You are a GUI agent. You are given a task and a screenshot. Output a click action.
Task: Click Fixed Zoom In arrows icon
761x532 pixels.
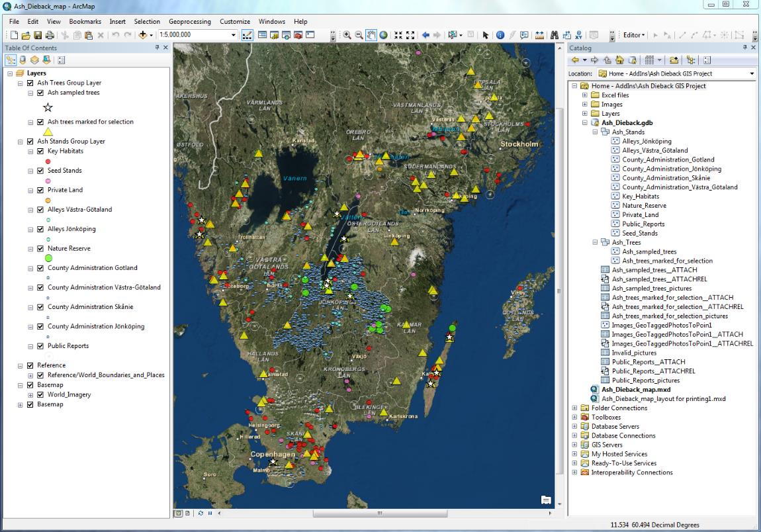(x=398, y=35)
